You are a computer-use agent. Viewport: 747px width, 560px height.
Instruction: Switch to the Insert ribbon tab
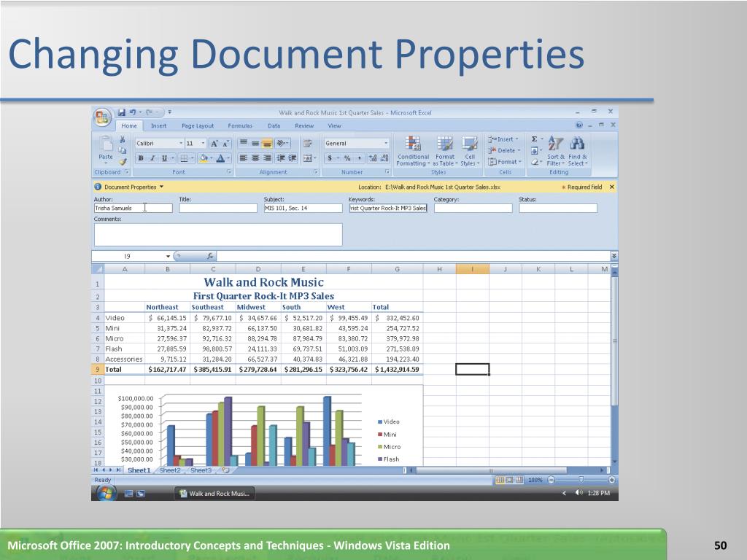[158, 125]
